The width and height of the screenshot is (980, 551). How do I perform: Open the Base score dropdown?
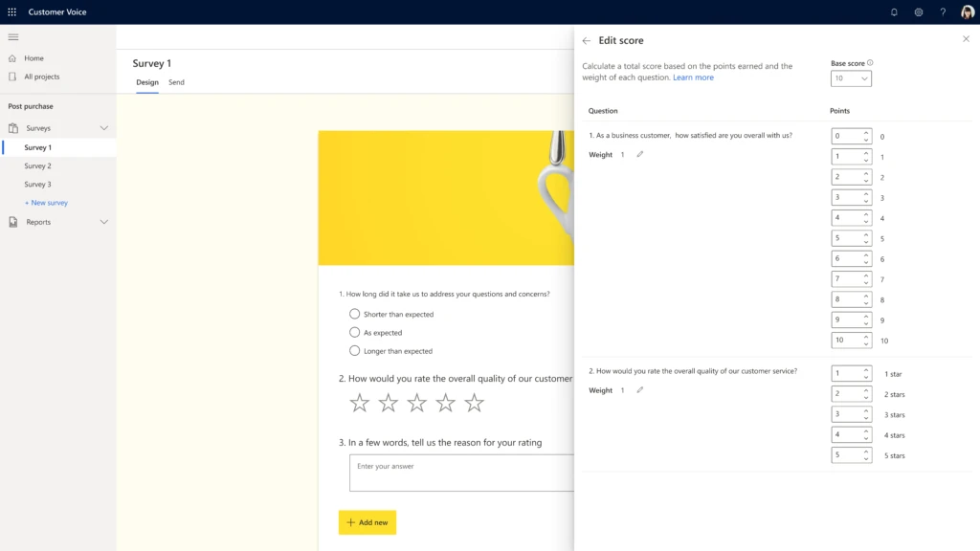click(851, 78)
